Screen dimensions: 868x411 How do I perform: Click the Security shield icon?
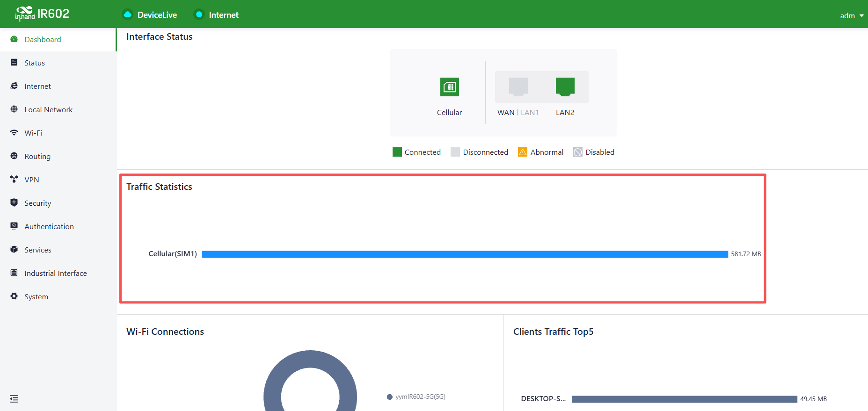point(14,203)
